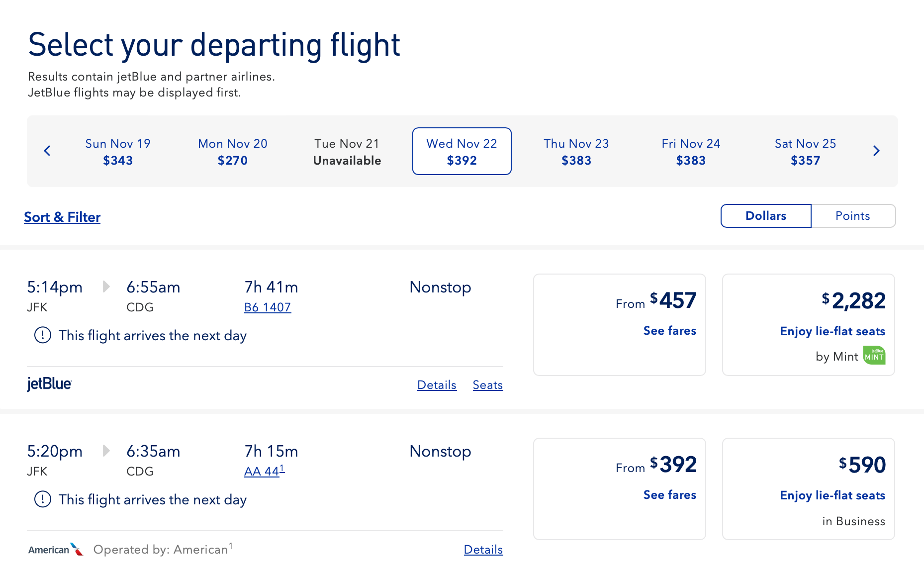Image resolution: width=924 pixels, height=572 pixels.
Task: Expand See fares for $457 flight
Action: (x=669, y=331)
